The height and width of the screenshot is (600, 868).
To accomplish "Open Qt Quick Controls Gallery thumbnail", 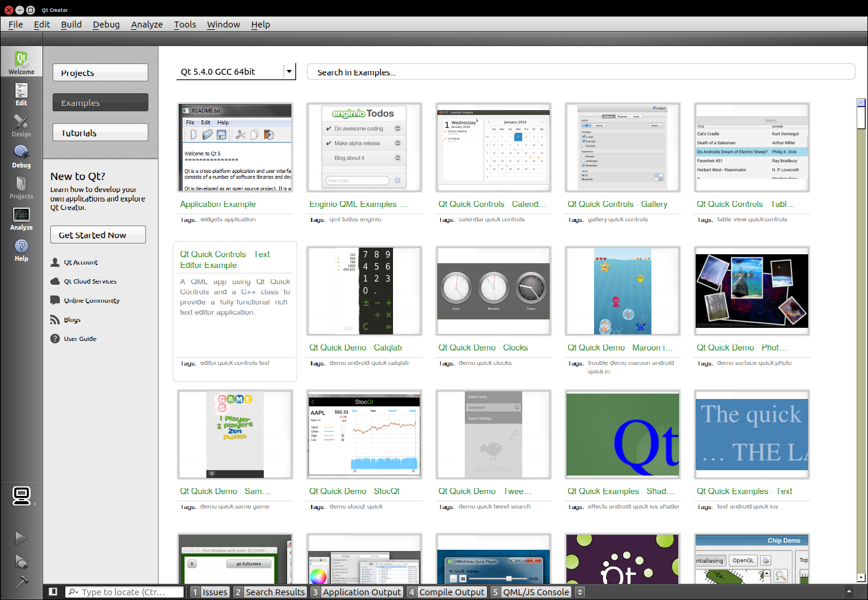I will click(x=623, y=147).
